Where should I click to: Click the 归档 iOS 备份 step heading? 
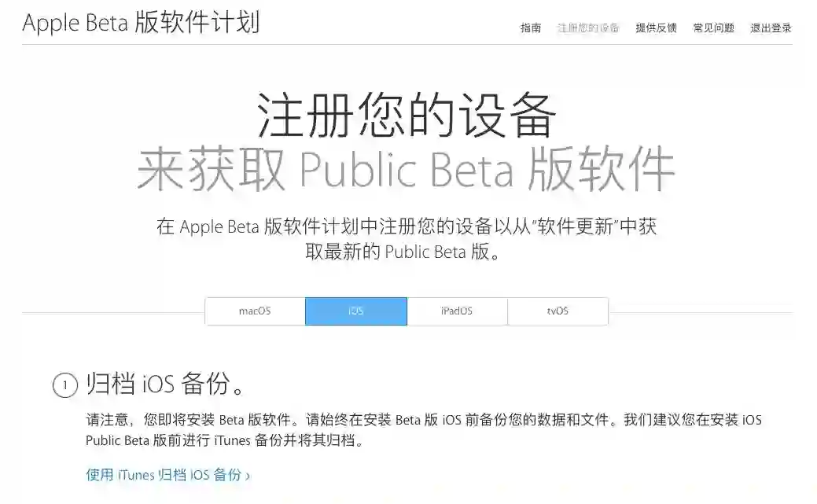166,384
